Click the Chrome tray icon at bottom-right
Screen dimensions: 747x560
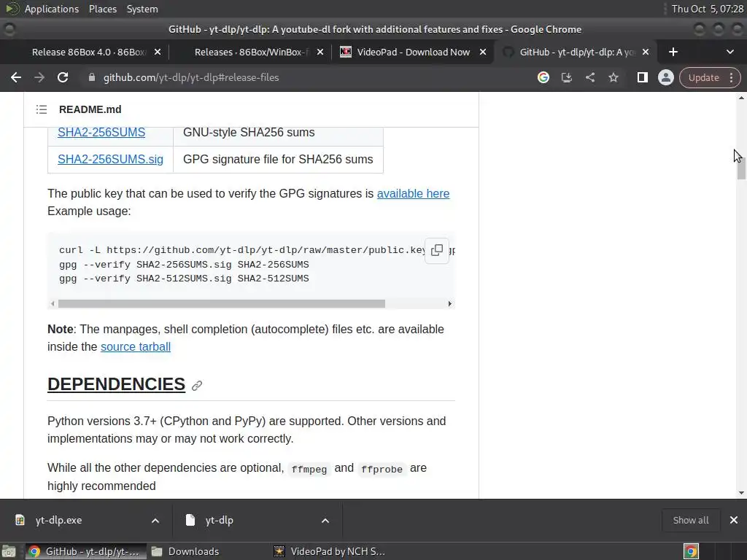[x=691, y=551]
